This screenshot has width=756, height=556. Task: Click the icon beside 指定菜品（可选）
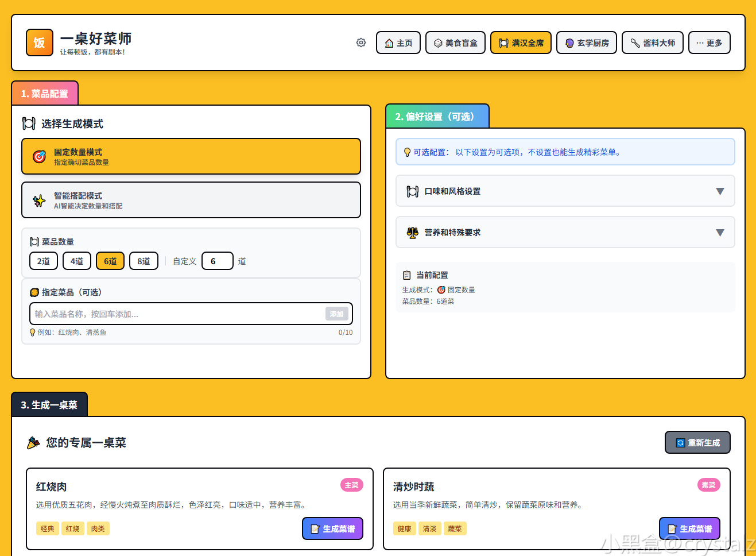[x=34, y=292]
